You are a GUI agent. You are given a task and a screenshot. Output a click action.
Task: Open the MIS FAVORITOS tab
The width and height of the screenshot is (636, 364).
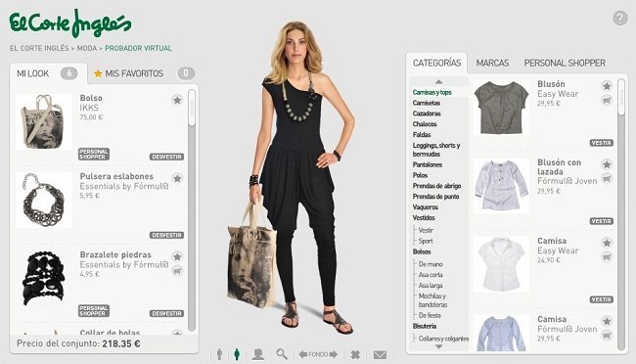coord(134,73)
